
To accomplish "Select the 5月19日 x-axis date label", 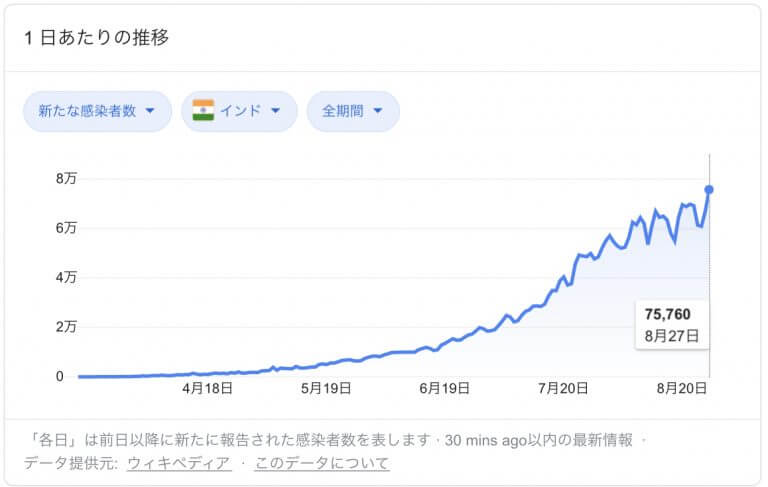I will point(326,387).
